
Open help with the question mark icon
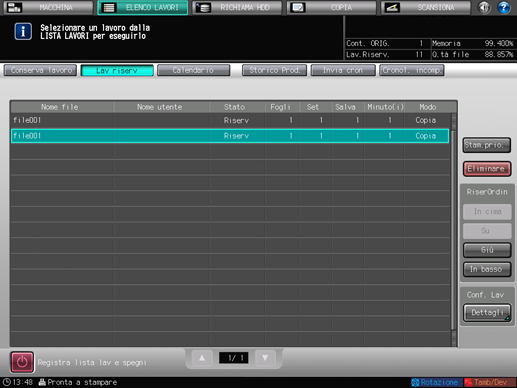pyautogui.click(x=504, y=7)
